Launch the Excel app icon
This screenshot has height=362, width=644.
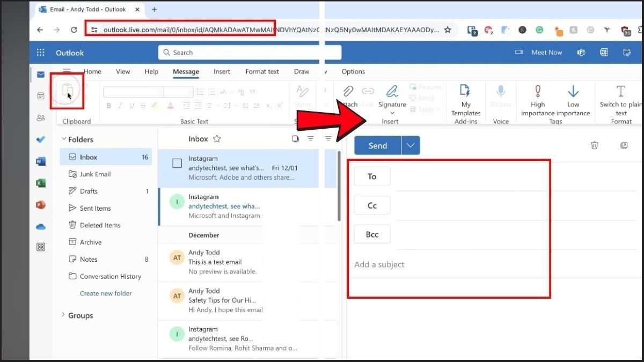pyautogui.click(x=41, y=183)
